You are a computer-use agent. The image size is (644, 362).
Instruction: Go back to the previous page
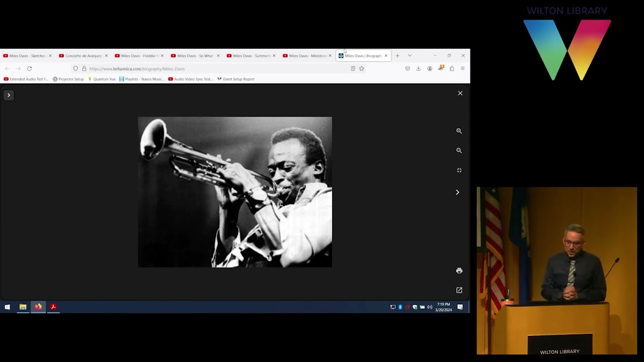pyautogui.click(x=7, y=68)
